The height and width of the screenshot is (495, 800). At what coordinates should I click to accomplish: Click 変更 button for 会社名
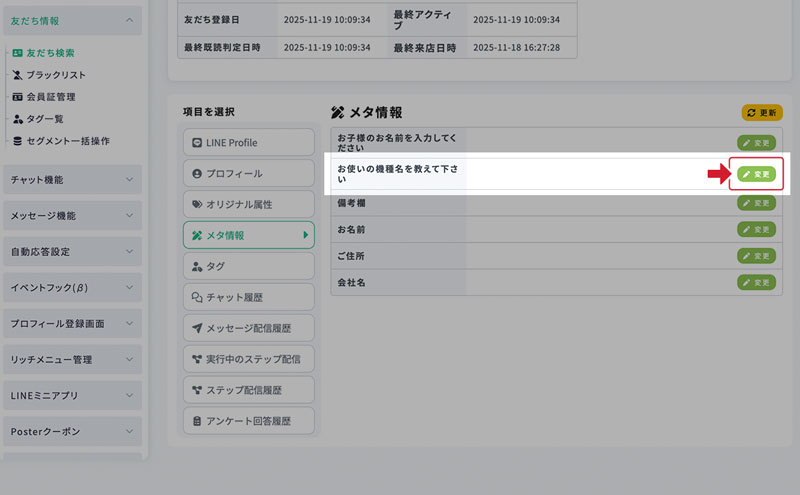(756, 282)
